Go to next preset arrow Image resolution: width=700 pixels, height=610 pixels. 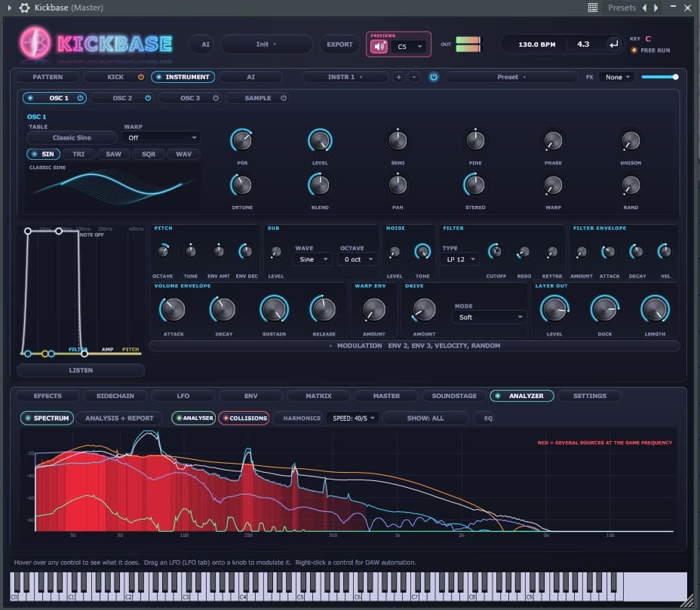655,8
